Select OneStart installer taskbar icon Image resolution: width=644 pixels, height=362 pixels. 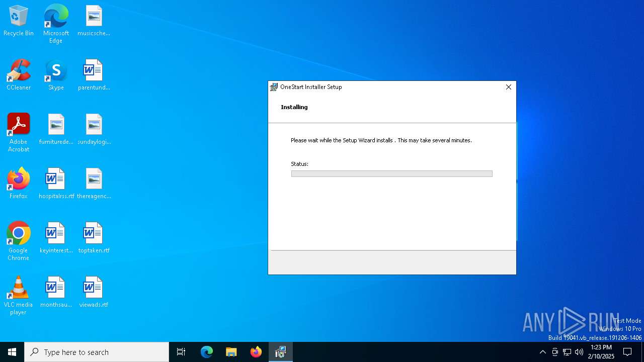[281, 352]
